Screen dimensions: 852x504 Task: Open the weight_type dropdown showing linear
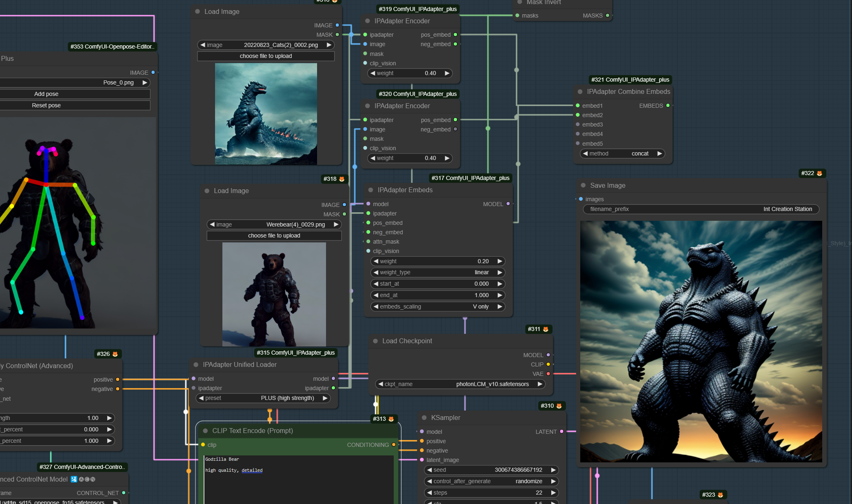(x=437, y=272)
